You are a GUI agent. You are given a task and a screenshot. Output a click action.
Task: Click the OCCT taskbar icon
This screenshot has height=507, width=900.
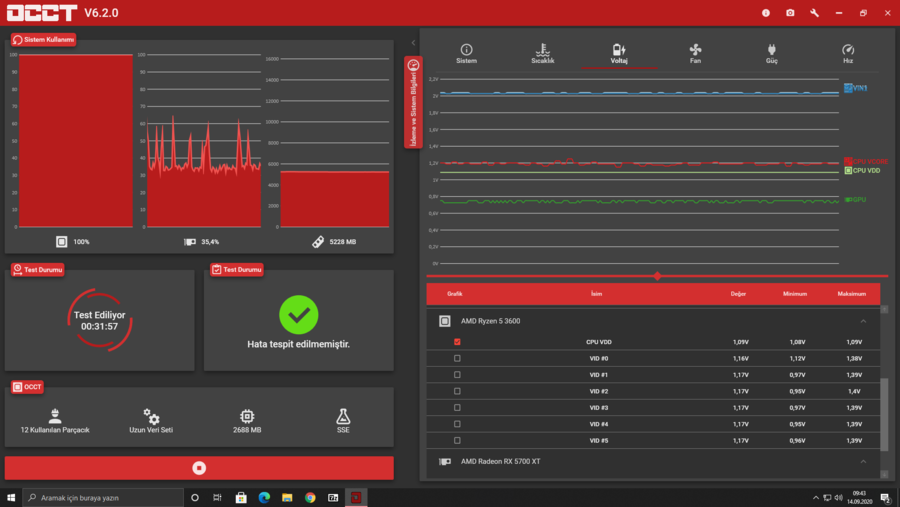pos(356,497)
